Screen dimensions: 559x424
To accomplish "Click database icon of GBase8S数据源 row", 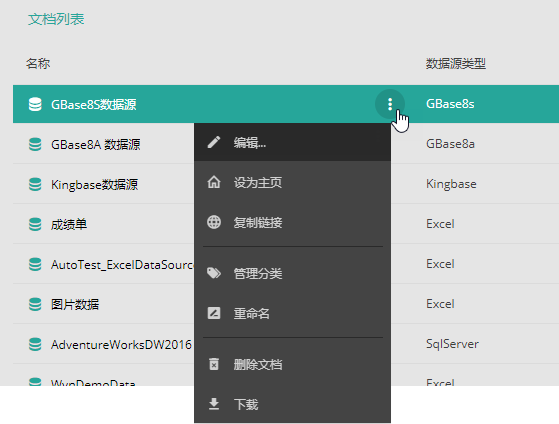I will [35, 104].
